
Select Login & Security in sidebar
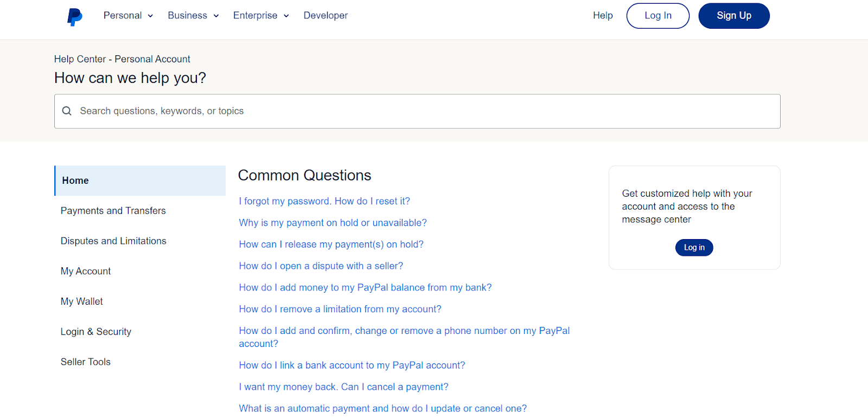click(x=96, y=332)
